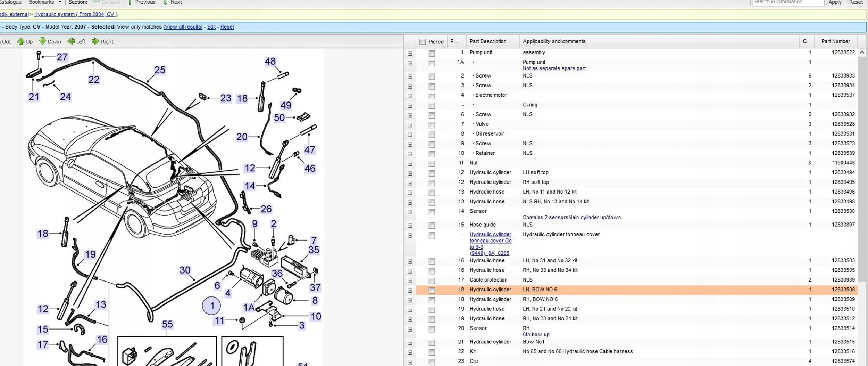Viewport: 868px width, 366px height.
Task: Open the Catalogue menu
Action: (x=11, y=2)
